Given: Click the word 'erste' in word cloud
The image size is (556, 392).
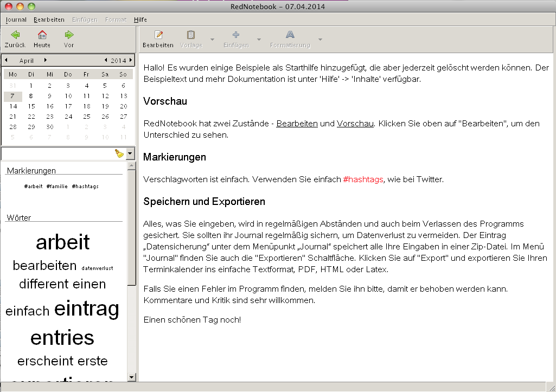Looking at the screenshot, I should [93, 361].
